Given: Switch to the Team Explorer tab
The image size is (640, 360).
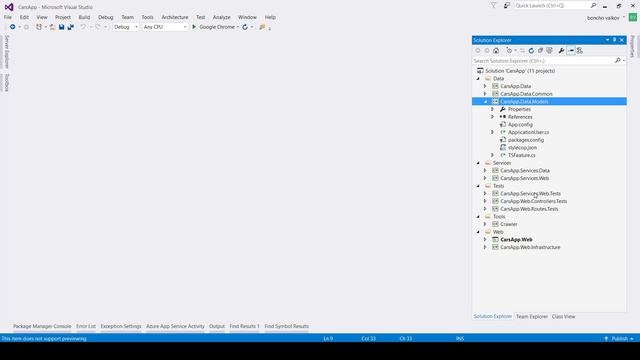Looking at the screenshot, I should click(x=532, y=316).
